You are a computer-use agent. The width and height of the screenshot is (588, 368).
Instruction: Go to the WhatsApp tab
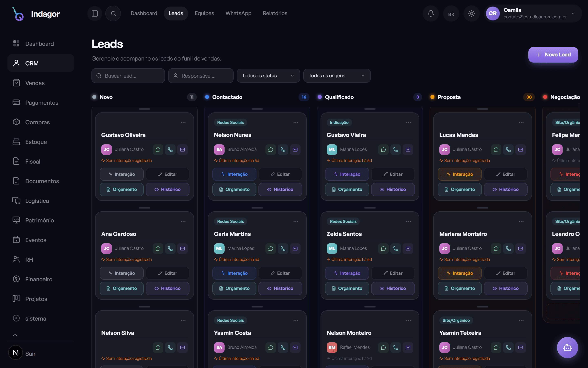click(x=238, y=13)
